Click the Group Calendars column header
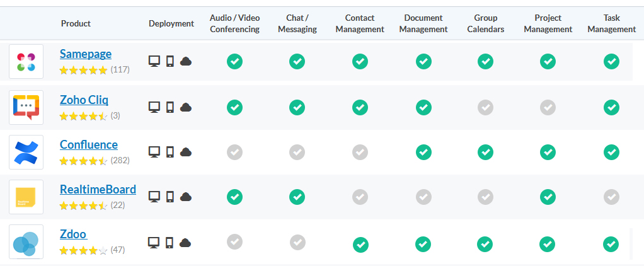This screenshot has width=644, height=266. pos(486,23)
